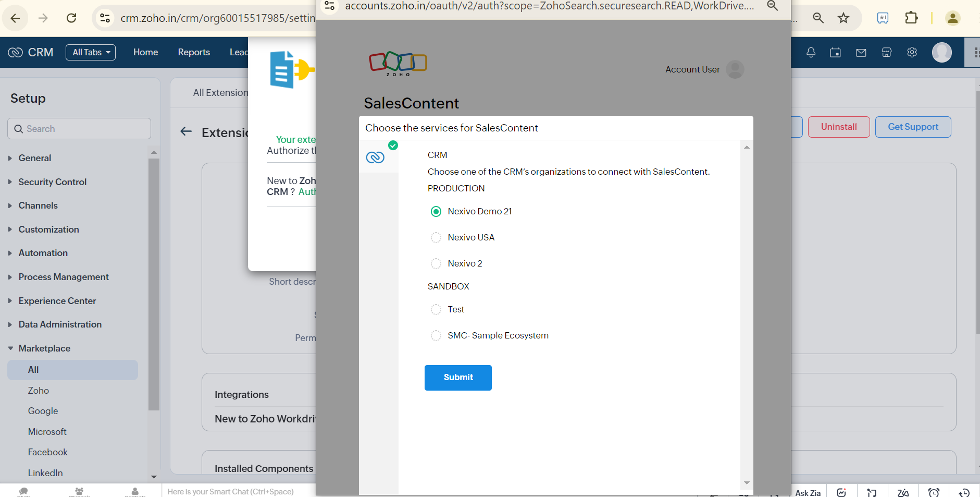Open the CRM calendar icon
This screenshot has height=497, width=980.
point(835,52)
